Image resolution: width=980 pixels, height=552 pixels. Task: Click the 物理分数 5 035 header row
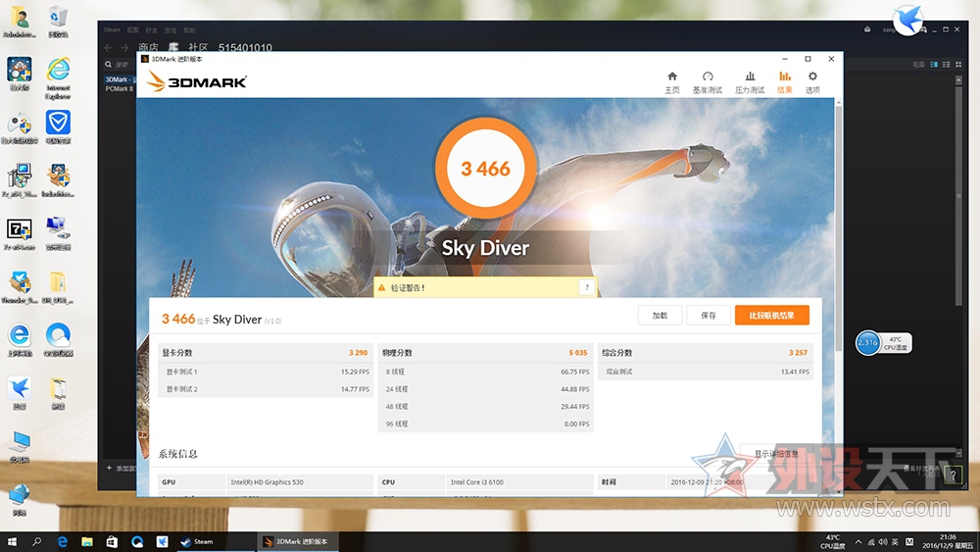tap(485, 353)
